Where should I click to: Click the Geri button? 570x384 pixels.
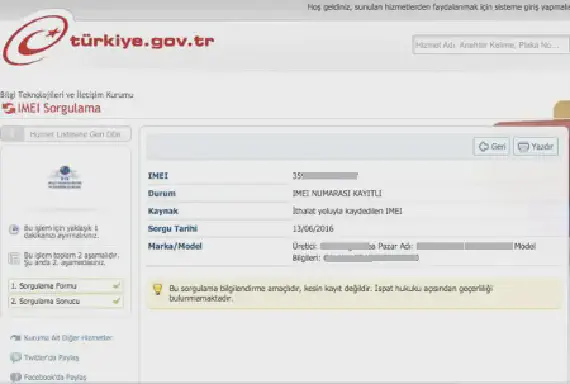pyautogui.click(x=491, y=147)
